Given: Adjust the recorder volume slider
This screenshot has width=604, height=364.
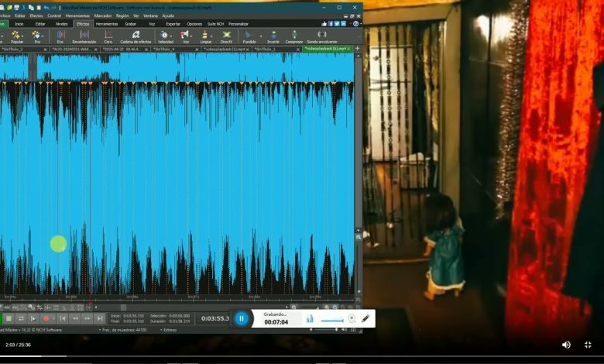Looking at the screenshot, I should (x=333, y=320).
